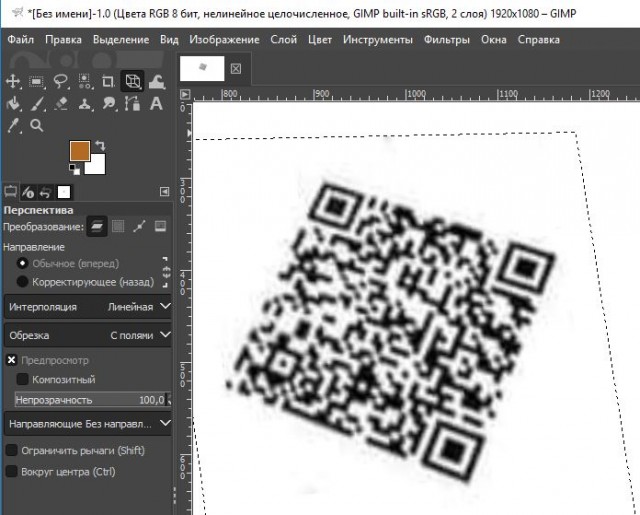640x515 pixels.
Task: Adjust the Непрозрачность slider
Action: coord(90,400)
